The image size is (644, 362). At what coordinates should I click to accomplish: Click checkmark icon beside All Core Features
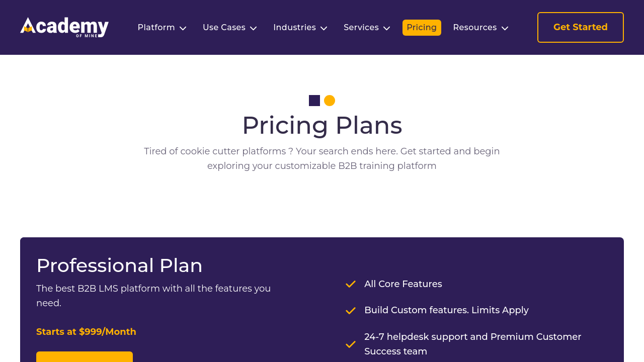pos(351,284)
